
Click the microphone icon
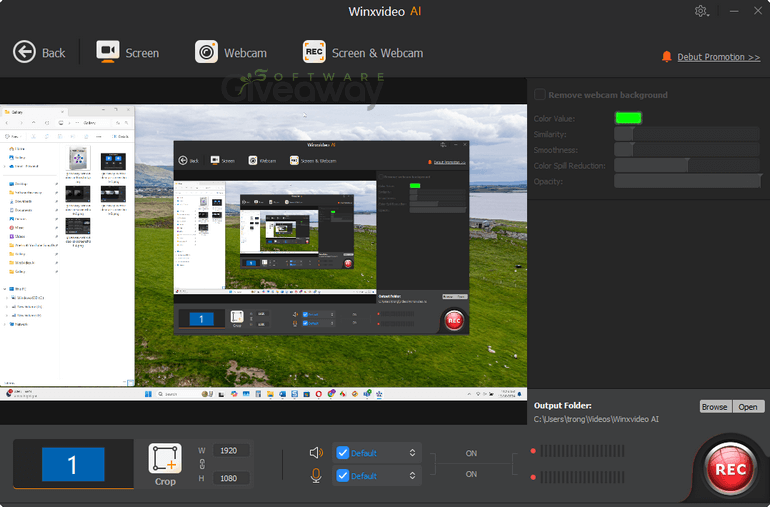coord(316,476)
